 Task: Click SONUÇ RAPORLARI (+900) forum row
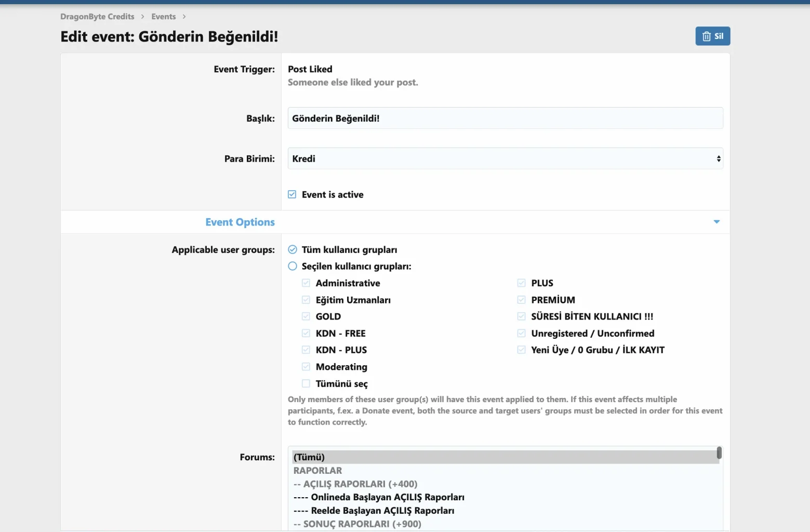pyautogui.click(x=505, y=524)
